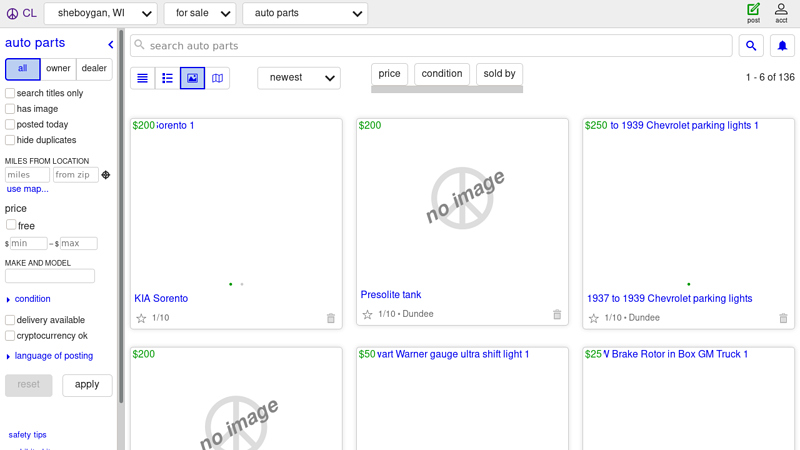Image resolution: width=800 pixels, height=450 pixels.
Task: Check the posted today filter
Action: coord(10,124)
